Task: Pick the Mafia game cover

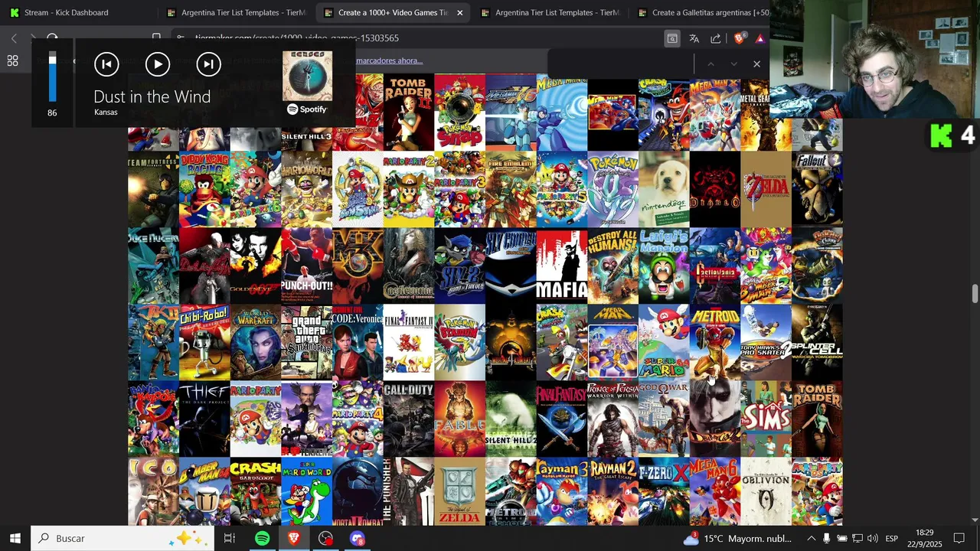Action: coord(562,266)
